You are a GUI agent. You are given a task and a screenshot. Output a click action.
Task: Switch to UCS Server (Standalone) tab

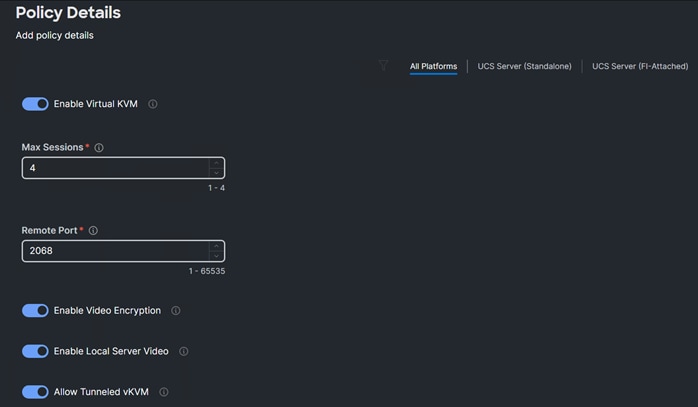524,66
